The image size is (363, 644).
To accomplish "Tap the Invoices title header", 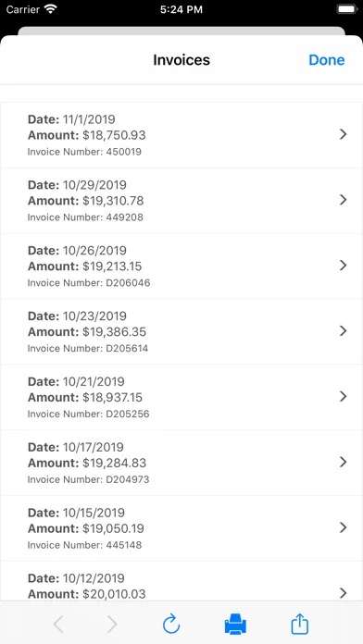I will click(181, 60).
